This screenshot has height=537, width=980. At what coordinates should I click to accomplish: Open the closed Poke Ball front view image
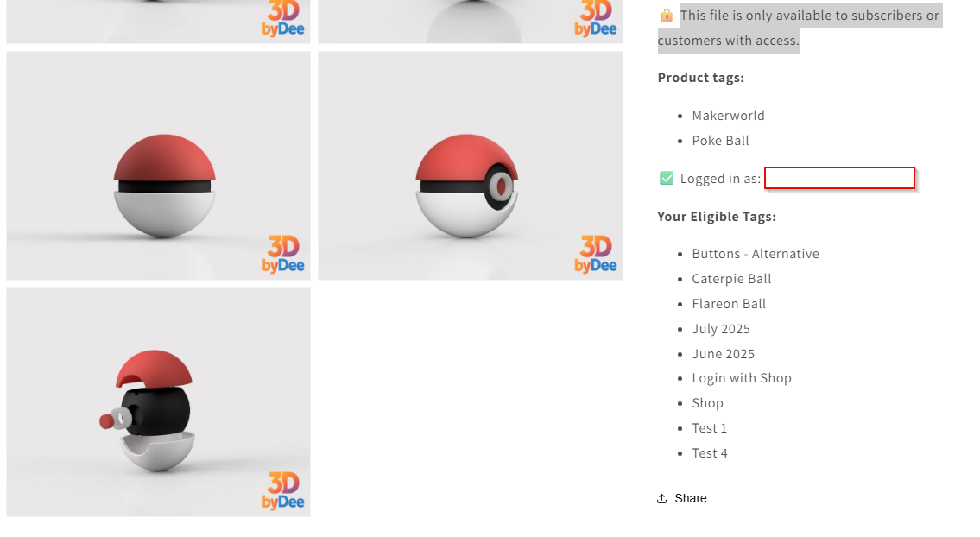[158, 166]
